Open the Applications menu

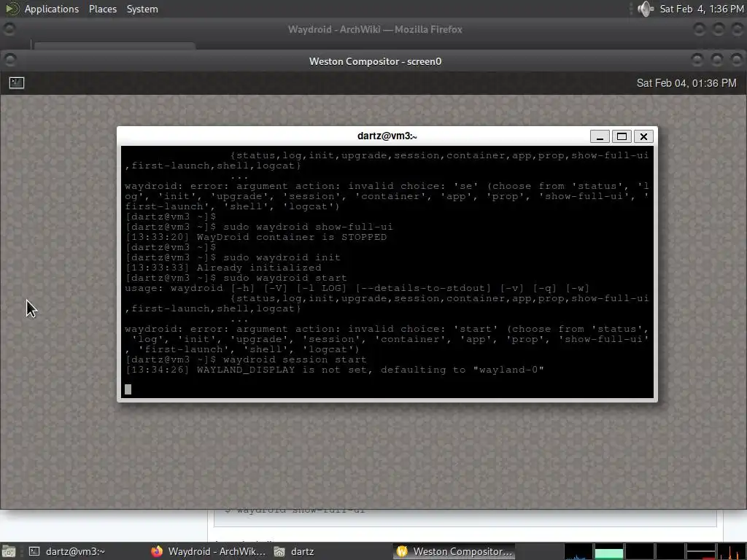(x=52, y=9)
